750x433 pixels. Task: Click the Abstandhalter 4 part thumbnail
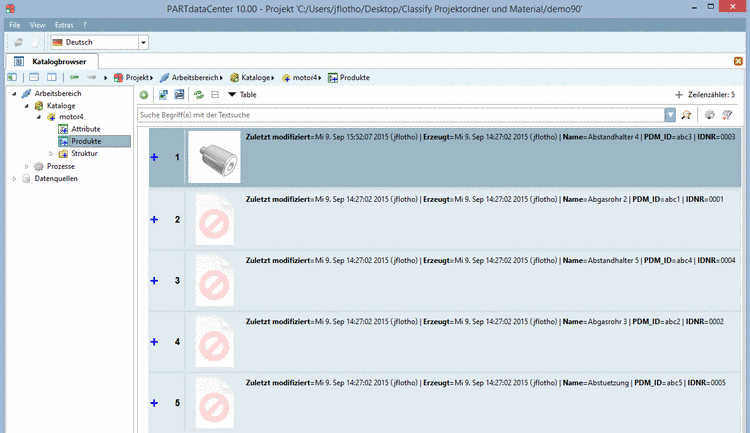point(214,157)
